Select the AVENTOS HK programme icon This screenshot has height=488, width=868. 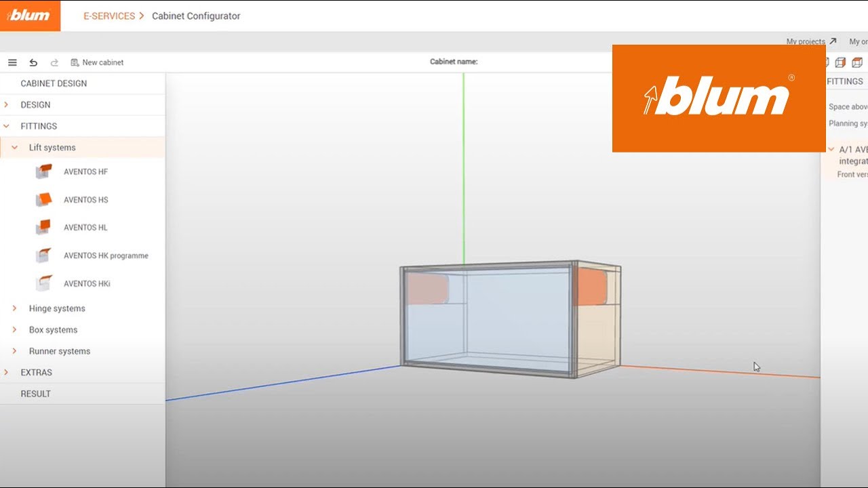click(x=43, y=256)
